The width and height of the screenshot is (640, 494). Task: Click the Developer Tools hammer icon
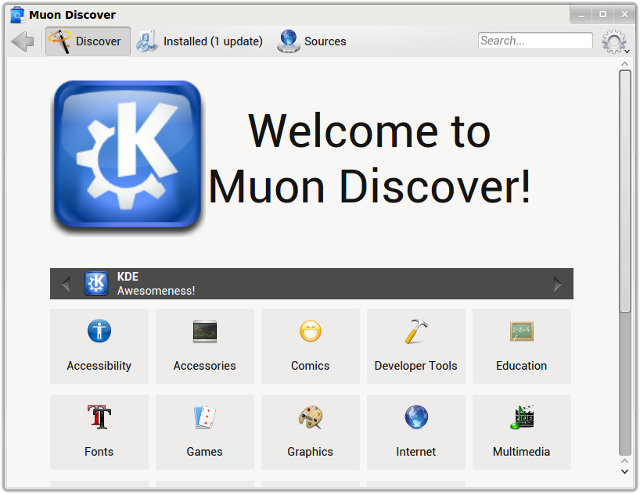click(416, 331)
